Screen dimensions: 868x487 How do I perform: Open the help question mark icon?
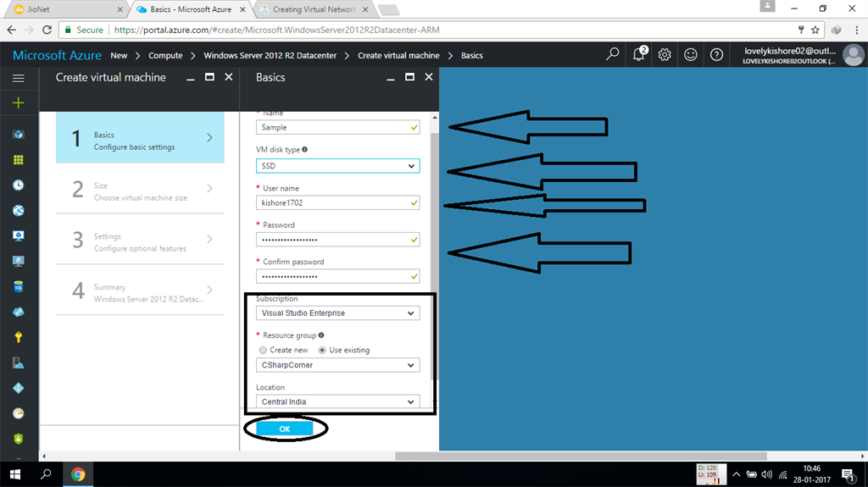coord(716,54)
